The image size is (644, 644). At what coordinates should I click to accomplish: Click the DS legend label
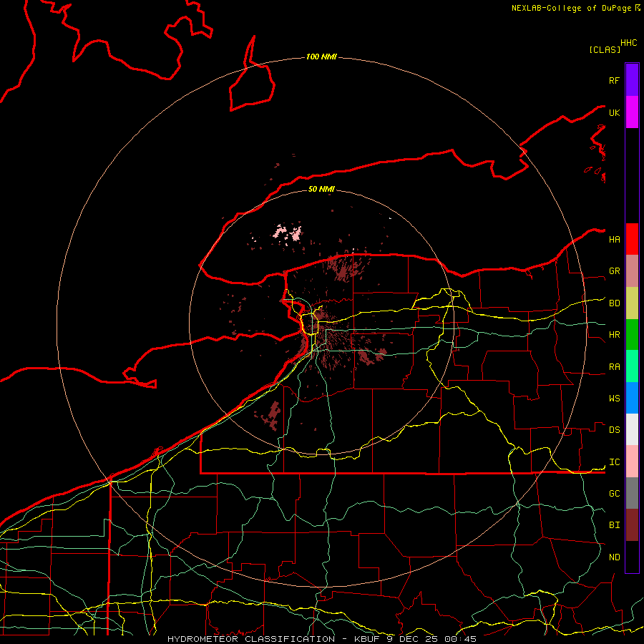click(614, 430)
